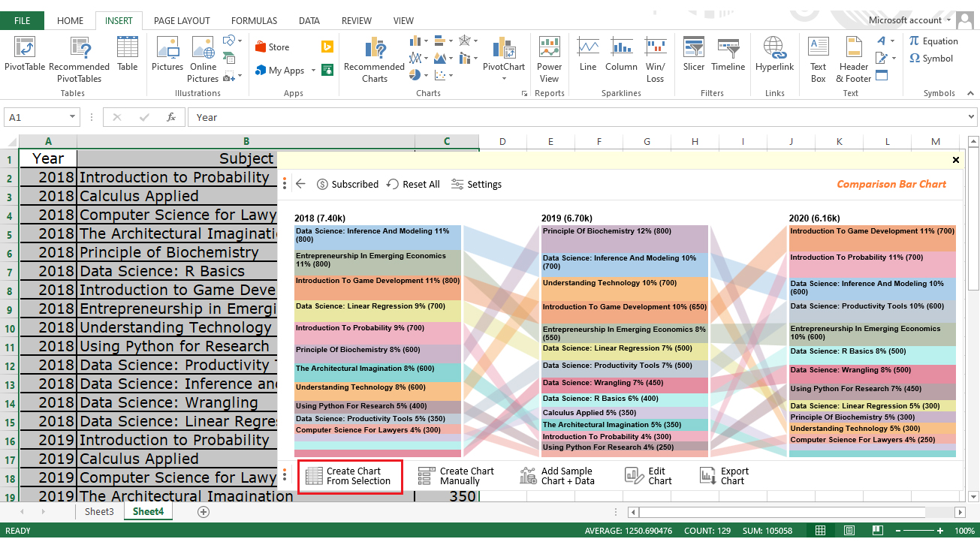
Task: Add a new sheet
Action: [x=203, y=512]
